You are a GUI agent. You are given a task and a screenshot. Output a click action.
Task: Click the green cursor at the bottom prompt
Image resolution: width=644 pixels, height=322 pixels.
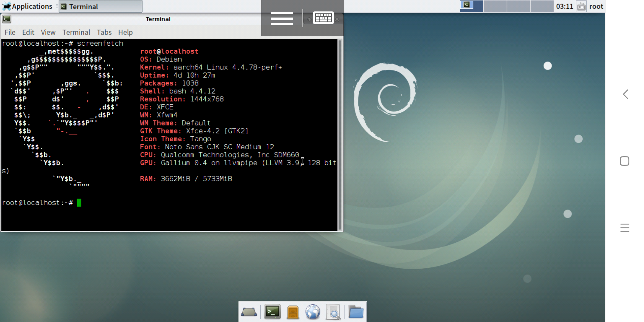[x=79, y=203]
